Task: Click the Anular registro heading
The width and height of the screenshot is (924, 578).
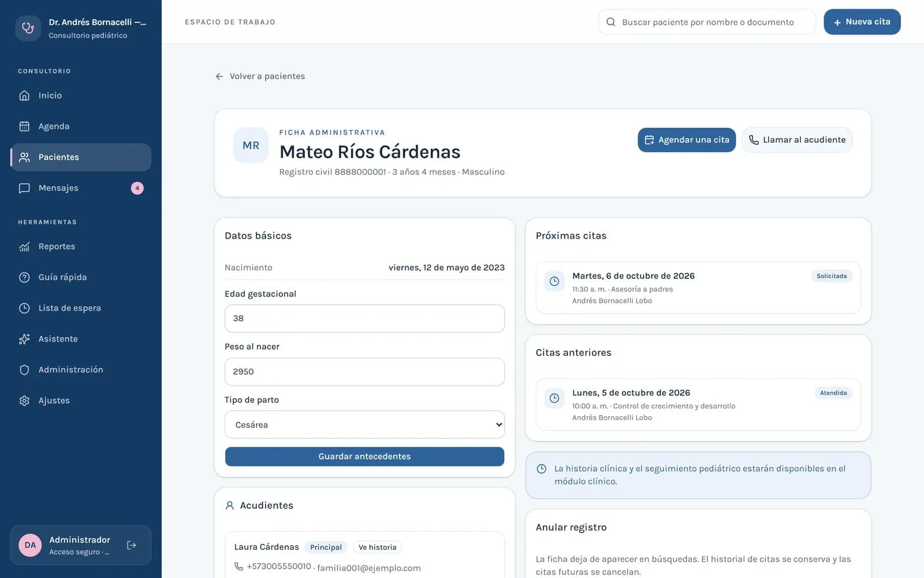Action: [571, 527]
